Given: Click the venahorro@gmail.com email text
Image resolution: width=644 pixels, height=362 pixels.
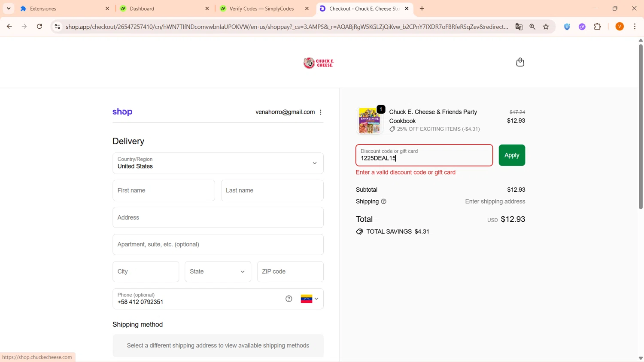Looking at the screenshot, I should click(285, 112).
